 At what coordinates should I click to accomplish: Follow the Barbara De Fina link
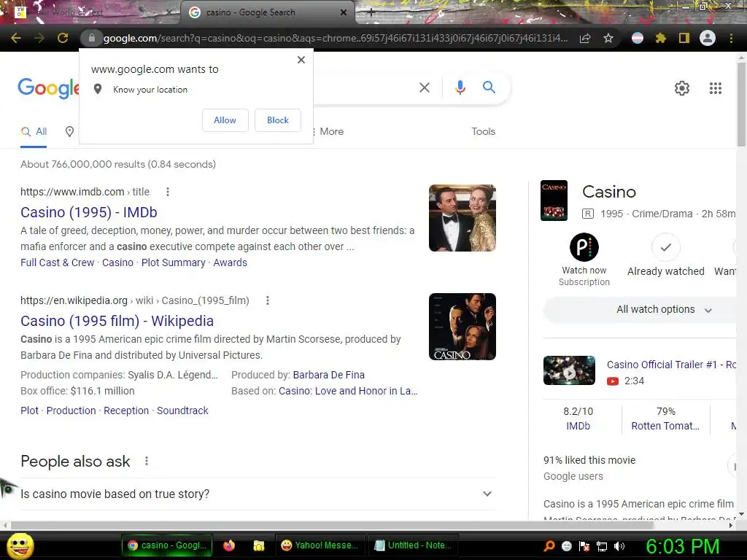pyautogui.click(x=329, y=376)
